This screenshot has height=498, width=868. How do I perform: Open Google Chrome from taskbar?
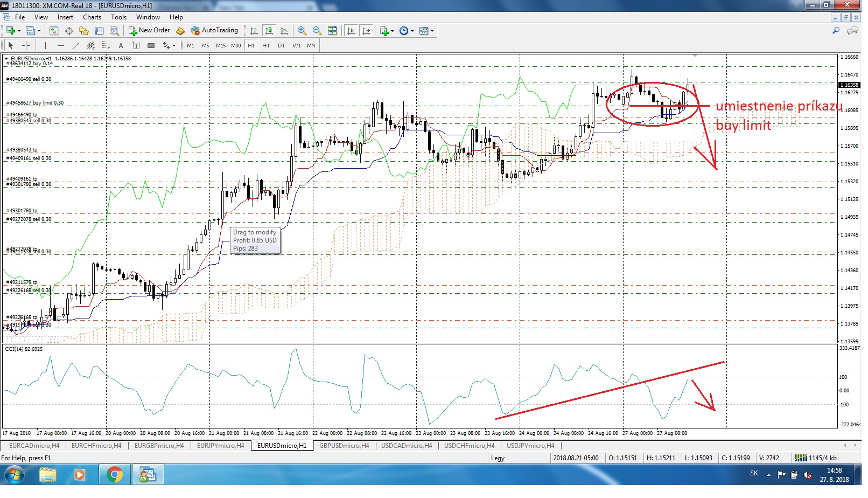(114, 475)
